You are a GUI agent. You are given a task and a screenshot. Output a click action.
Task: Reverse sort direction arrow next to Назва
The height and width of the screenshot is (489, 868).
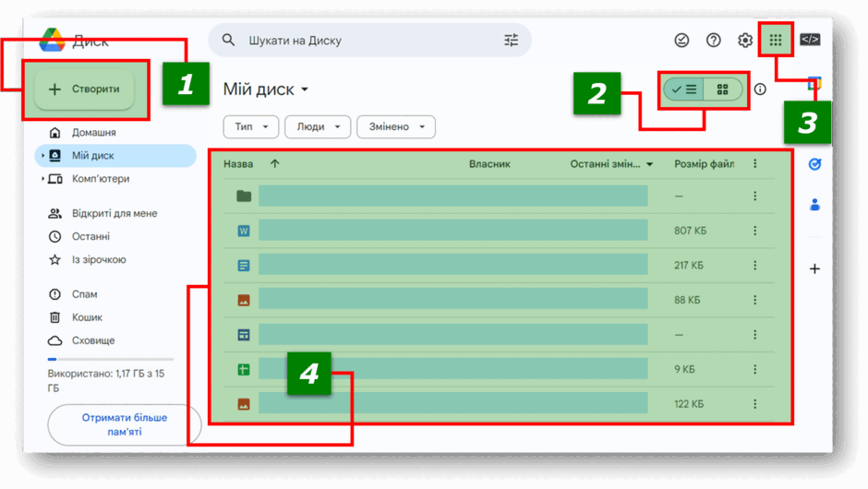[x=274, y=163]
